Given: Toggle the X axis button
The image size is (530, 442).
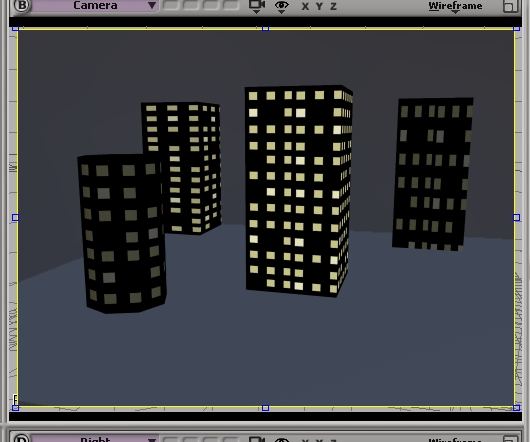Looking at the screenshot, I should (305, 6).
